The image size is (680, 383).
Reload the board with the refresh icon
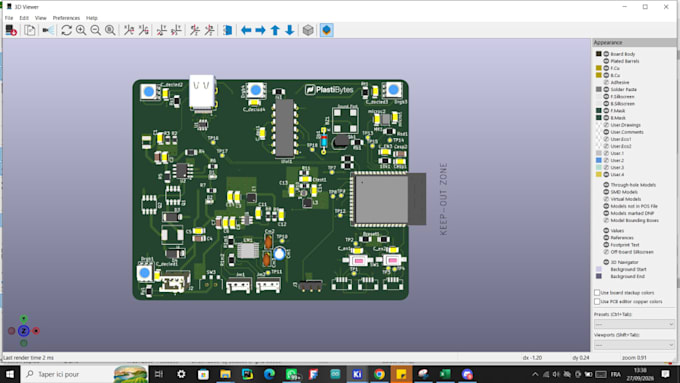(11, 30)
